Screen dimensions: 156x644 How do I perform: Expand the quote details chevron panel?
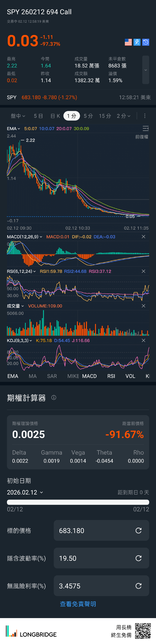pyautogui.click(x=146, y=70)
